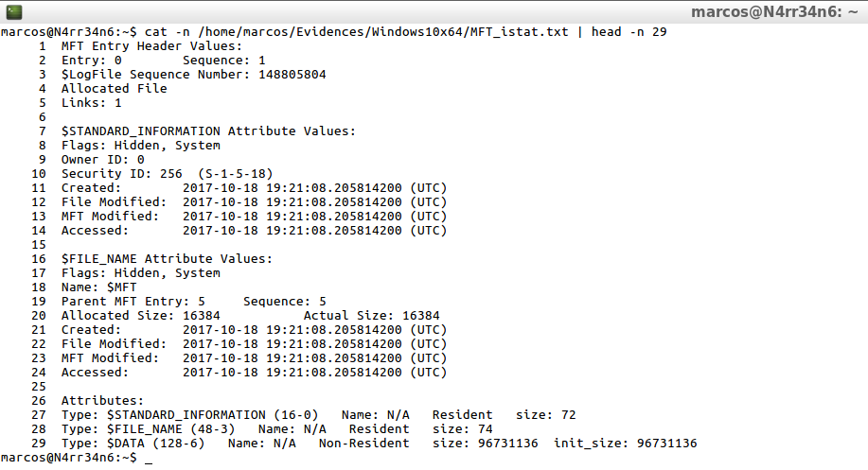Viewport: 868px width, 470px height.
Task: Click the "MFT Entry Header Values:" line
Action: point(151,45)
